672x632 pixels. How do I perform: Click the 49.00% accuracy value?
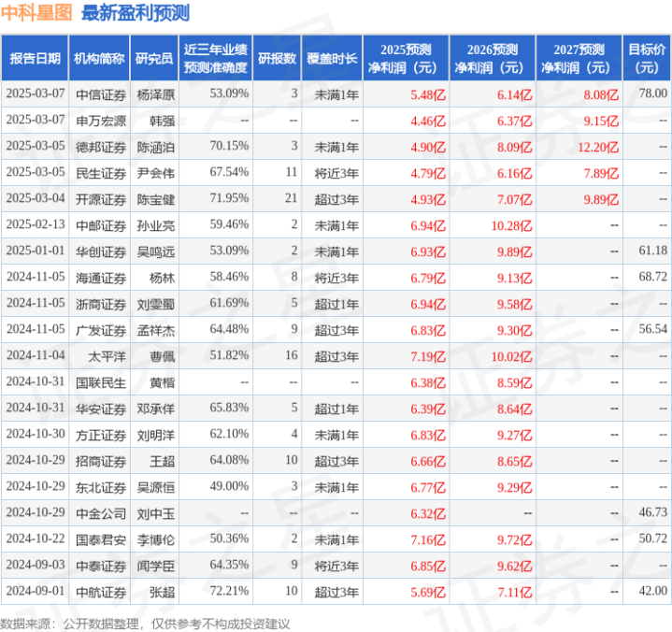229,486
